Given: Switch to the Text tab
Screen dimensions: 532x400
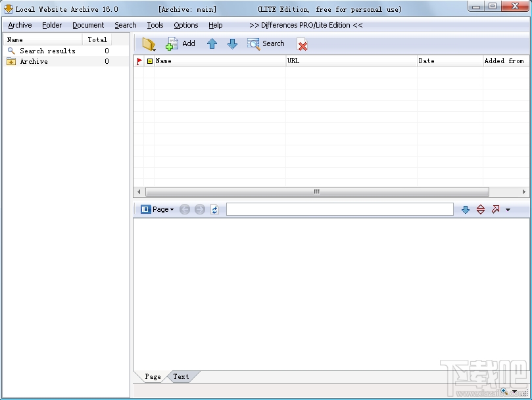Looking at the screenshot, I should click(181, 376).
